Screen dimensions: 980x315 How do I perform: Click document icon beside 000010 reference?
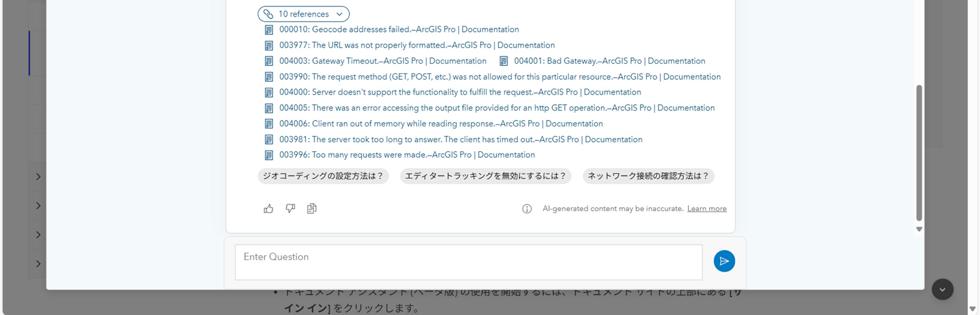point(269,30)
